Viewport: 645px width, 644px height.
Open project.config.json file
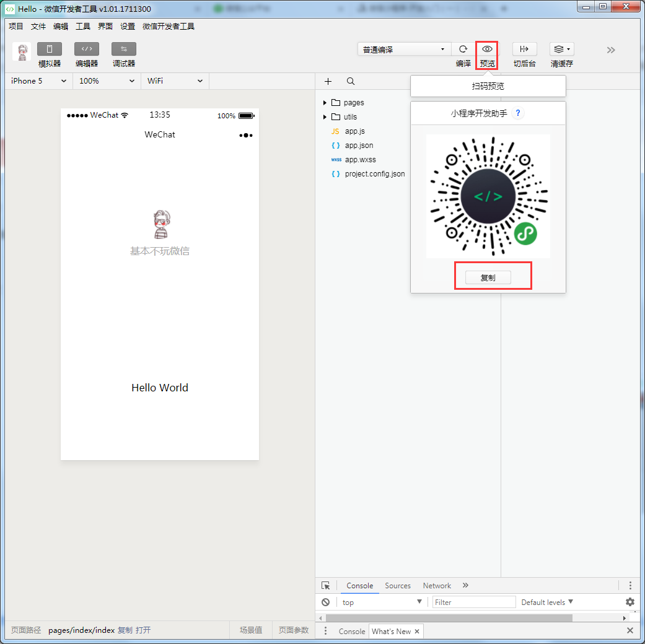(x=374, y=174)
